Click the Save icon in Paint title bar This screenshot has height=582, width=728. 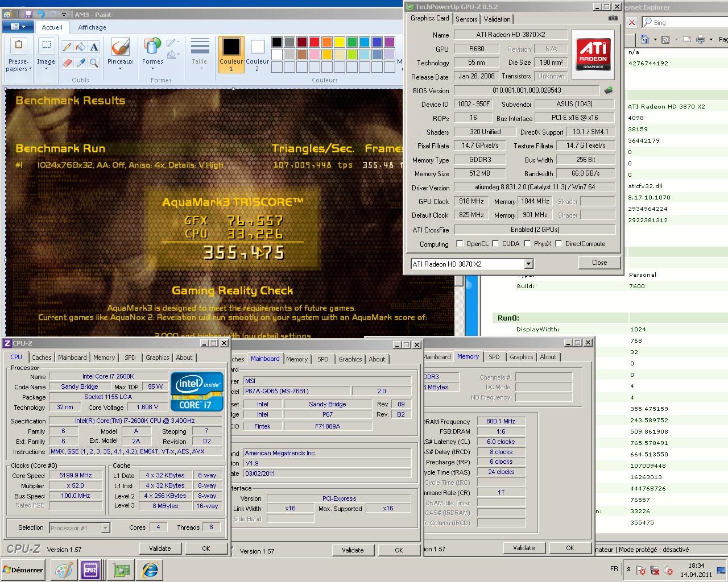tap(28, 14)
